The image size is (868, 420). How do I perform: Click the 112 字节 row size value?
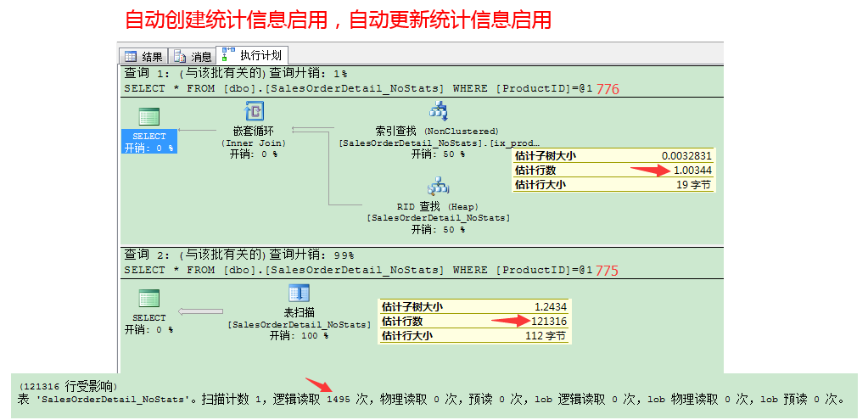click(x=546, y=336)
